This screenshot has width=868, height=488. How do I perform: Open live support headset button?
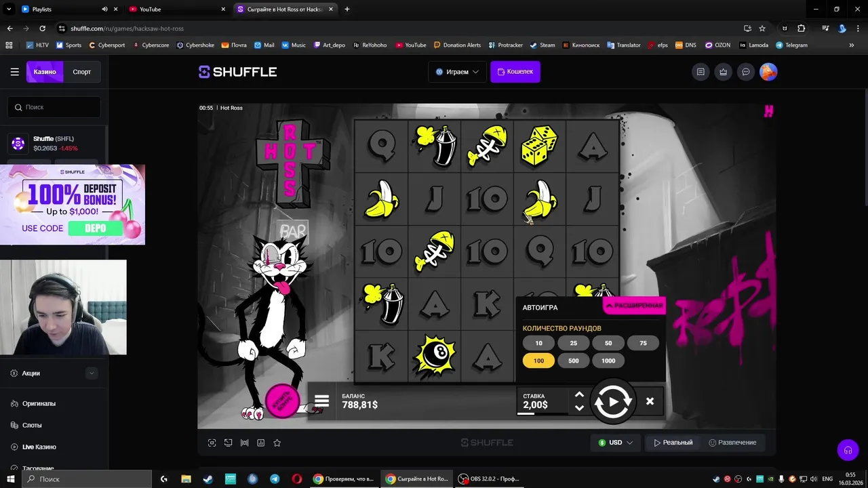coord(847,450)
